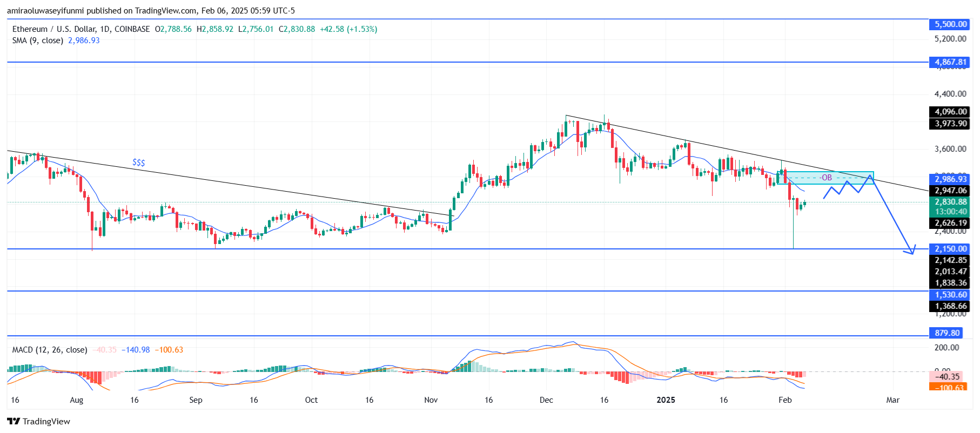
Task: Click the $$$ liquidity marker on the trendline
Action: tap(139, 163)
